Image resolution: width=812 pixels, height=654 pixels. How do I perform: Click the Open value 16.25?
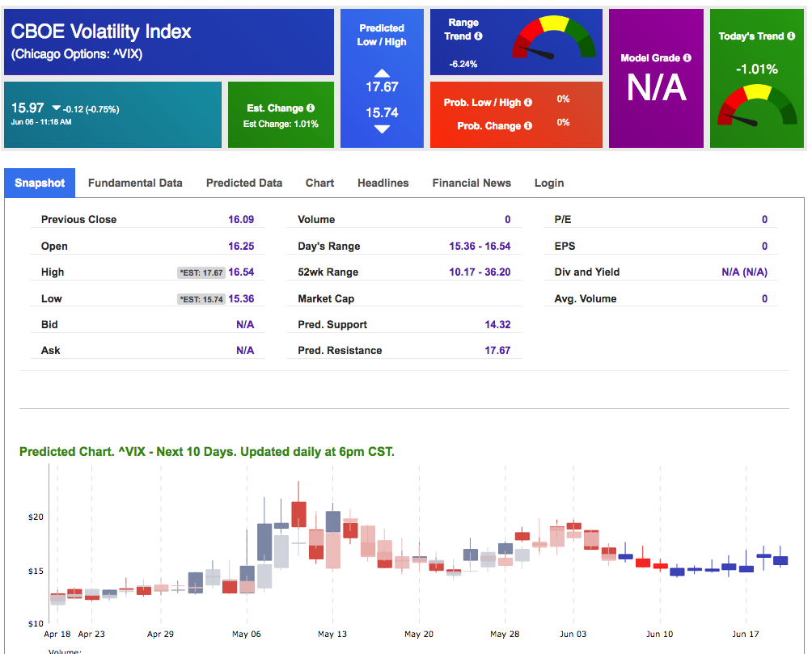pyautogui.click(x=241, y=246)
